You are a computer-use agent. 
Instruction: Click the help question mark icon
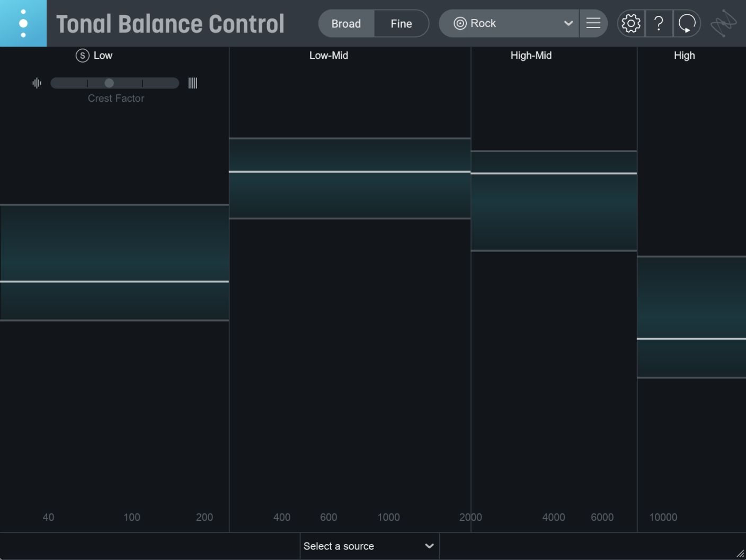tap(659, 23)
